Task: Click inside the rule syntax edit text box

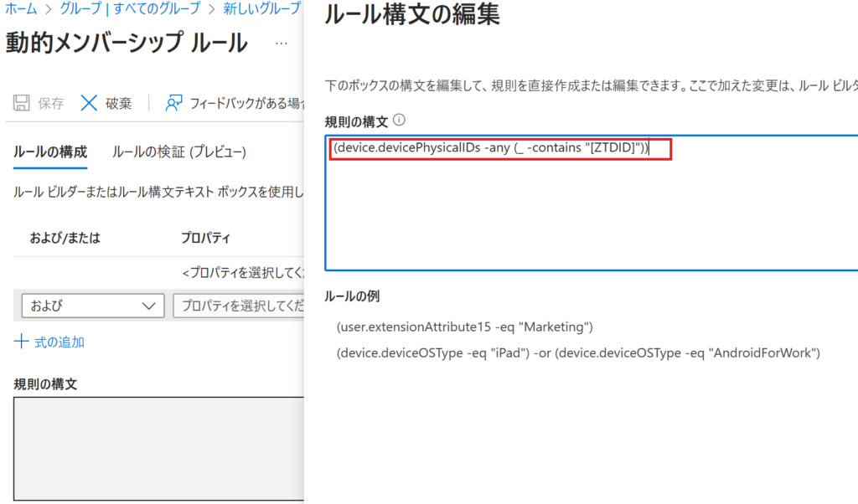Action: coord(587,209)
